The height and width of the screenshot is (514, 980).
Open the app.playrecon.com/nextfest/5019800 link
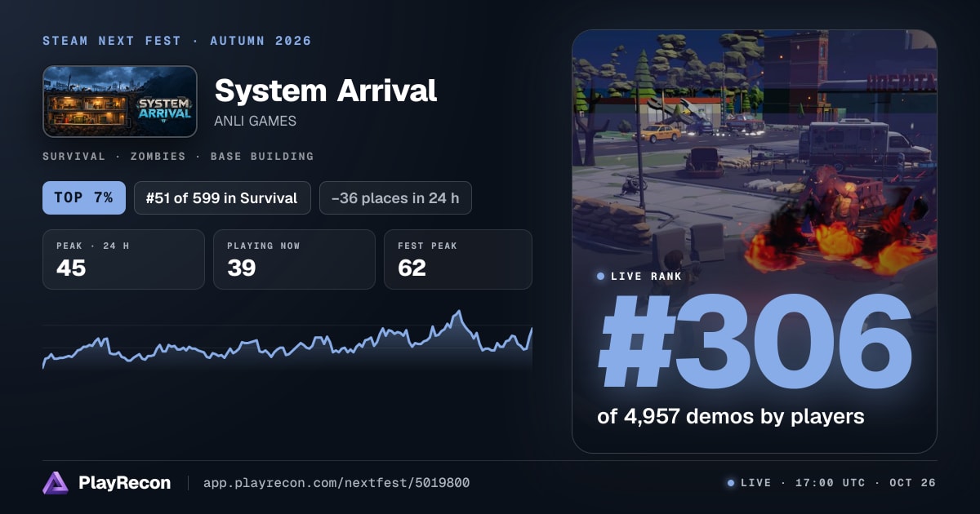point(336,483)
